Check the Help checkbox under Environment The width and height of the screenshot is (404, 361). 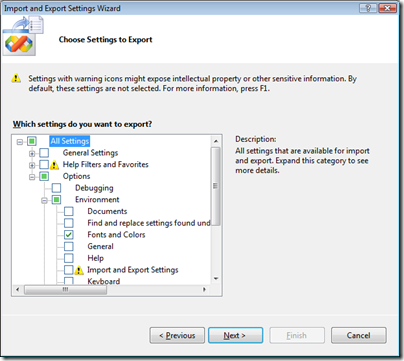[69, 258]
